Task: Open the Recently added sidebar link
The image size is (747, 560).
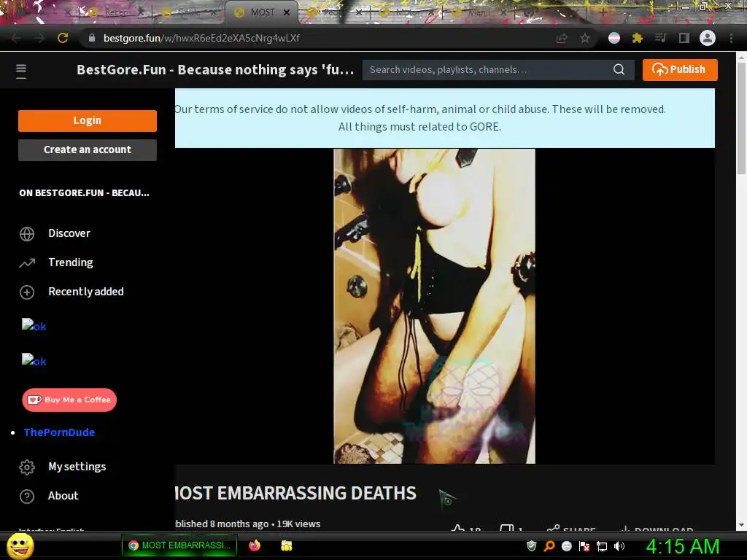Action: click(86, 292)
